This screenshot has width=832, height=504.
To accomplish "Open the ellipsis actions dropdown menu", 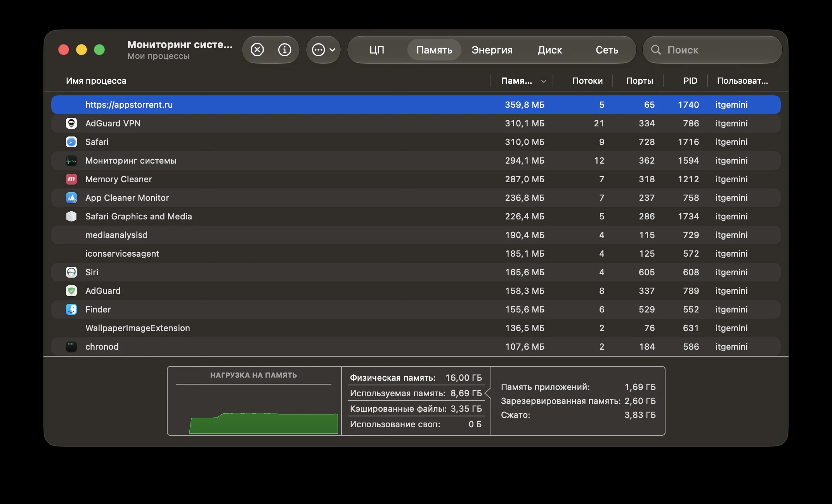I will [323, 50].
